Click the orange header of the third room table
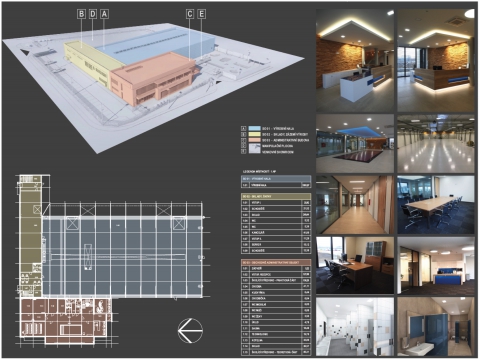The height and width of the screenshot is (360, 480). [276, 263]
